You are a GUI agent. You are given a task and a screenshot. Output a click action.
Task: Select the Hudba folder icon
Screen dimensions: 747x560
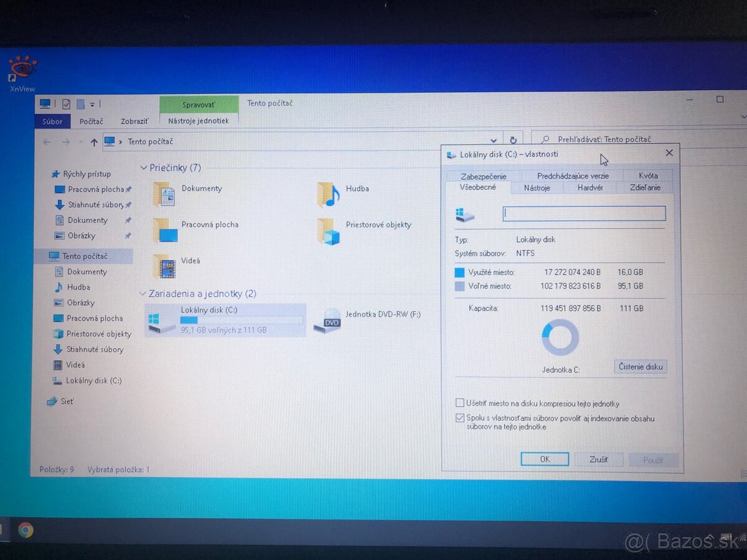tap(329, 193)
